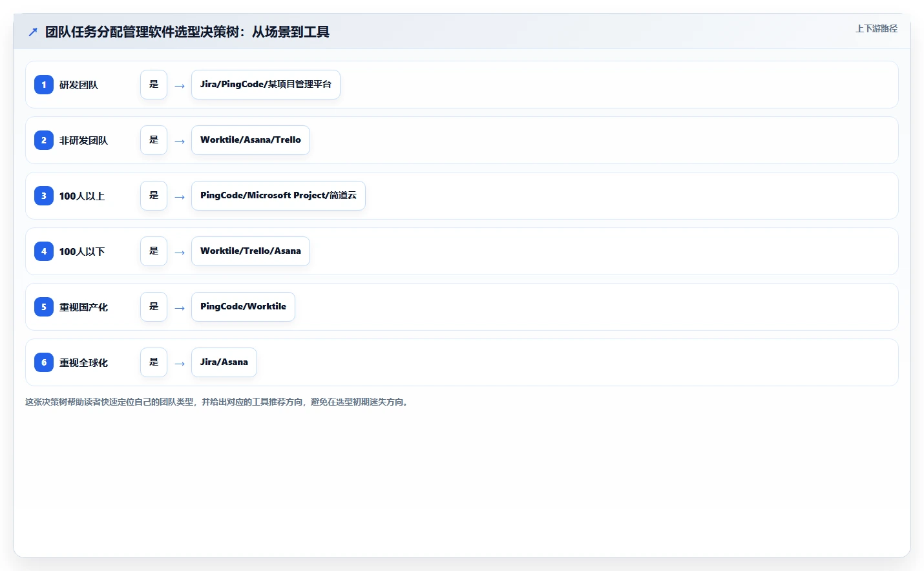Click the arrow icon in the 100人以下 row

(x=180, y=253)
